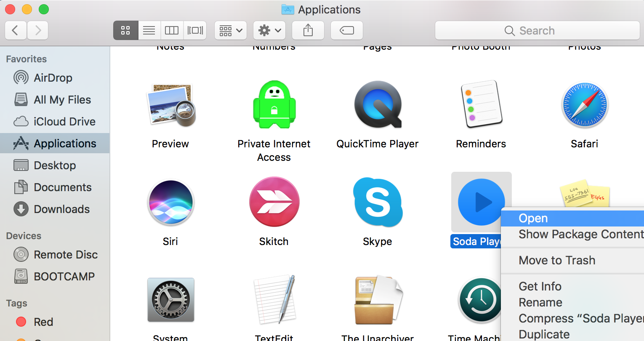Click the "Siri" name label
Image resolution: width=644 pixels, height=341 pixels.
[170, 242]
